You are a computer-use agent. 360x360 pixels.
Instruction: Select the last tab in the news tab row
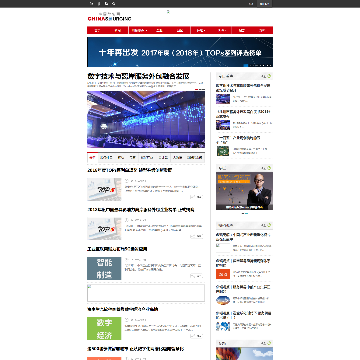(x=195, y=157)
